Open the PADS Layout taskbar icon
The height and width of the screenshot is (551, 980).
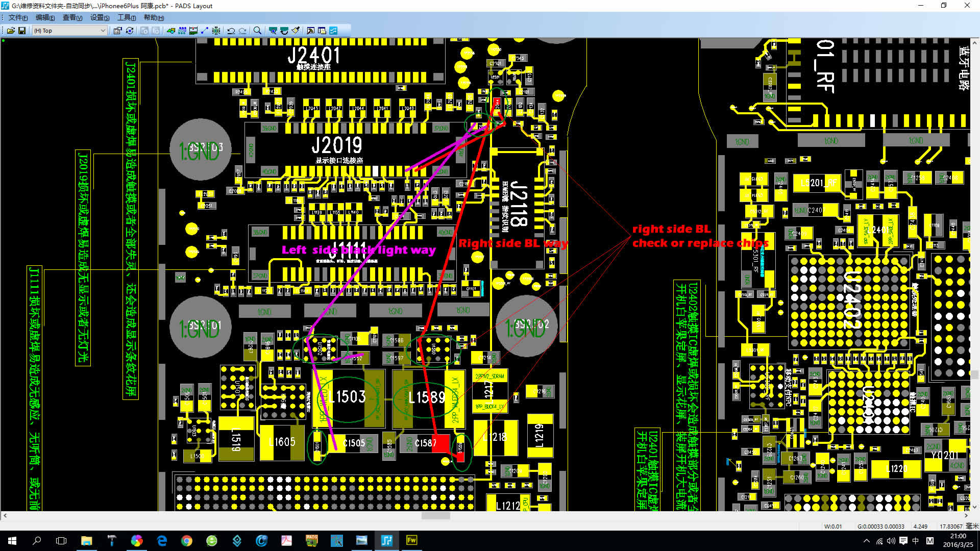(386, 541)
